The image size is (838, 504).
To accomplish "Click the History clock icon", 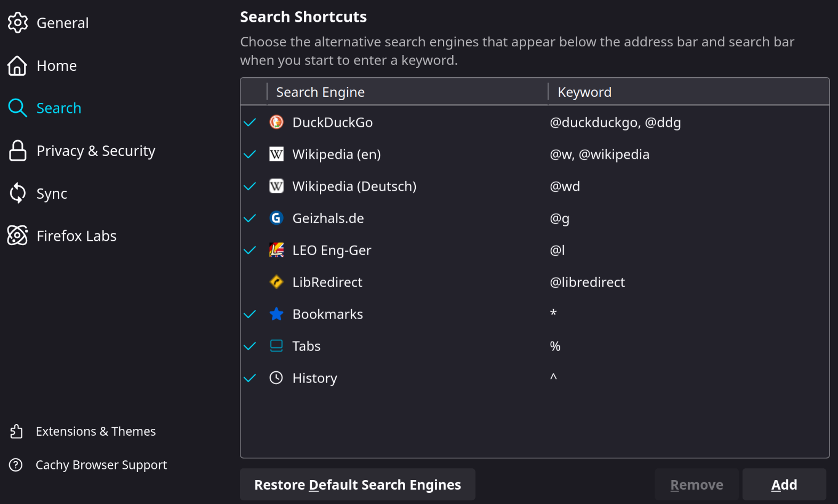I will [x=276, y=378].
